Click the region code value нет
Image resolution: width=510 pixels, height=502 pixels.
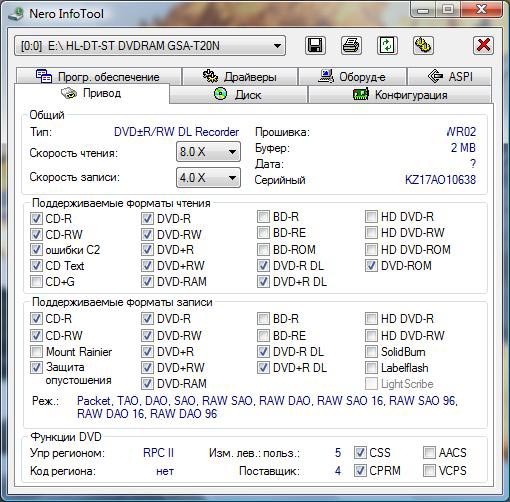[165, 471]
